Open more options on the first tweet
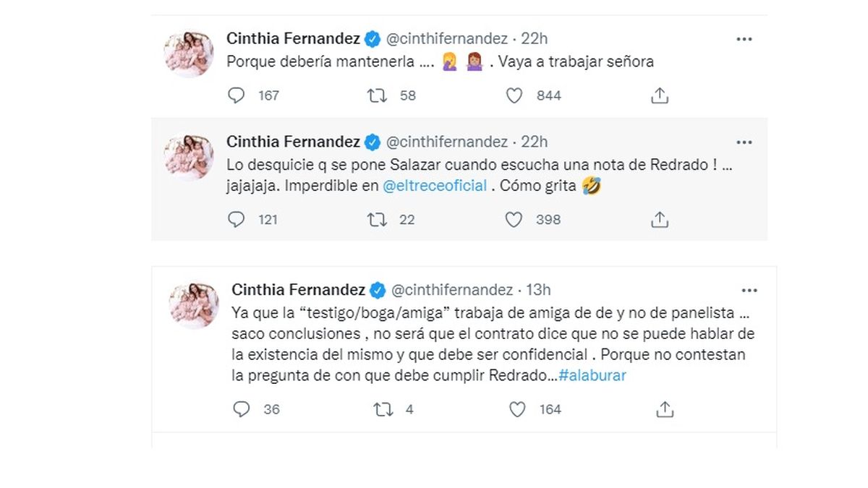This screenshot has width=868, height=488. 744,39
